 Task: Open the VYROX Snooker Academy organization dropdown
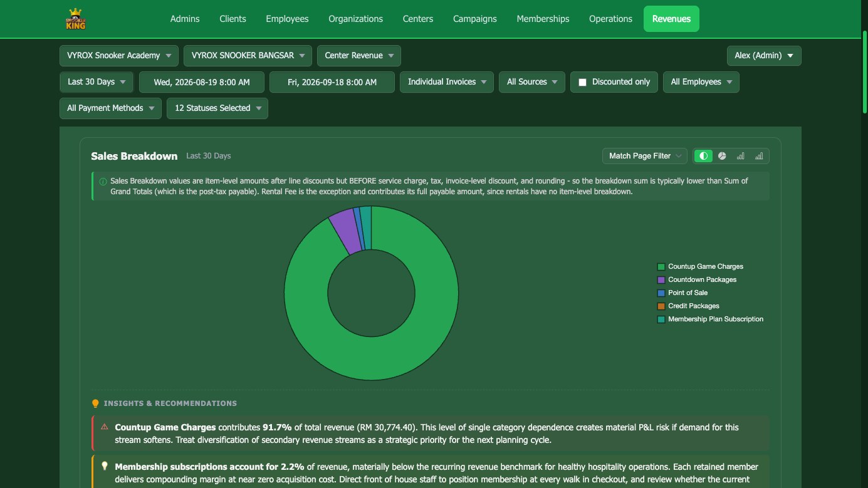[119, 56]
